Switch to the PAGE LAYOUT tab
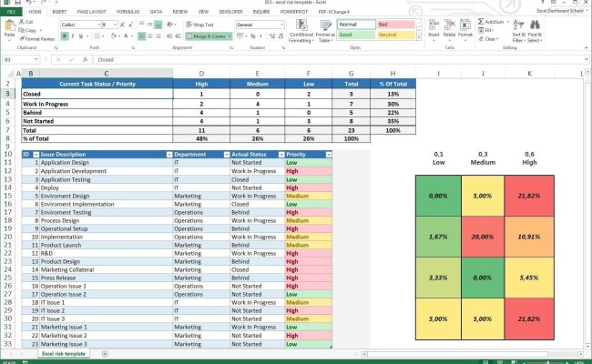592x364 pixels. tap(91, 12)
